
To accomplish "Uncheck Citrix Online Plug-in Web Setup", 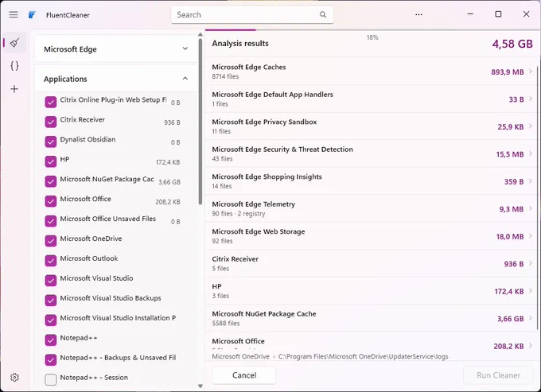I will (x=51, y=102).
